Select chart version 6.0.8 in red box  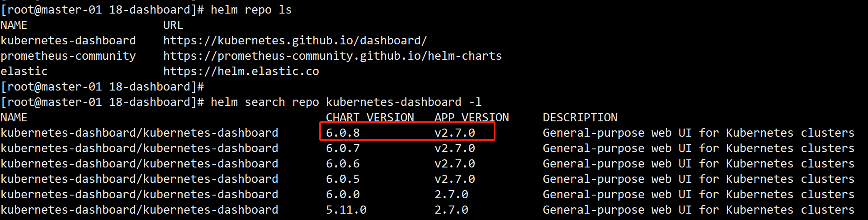point(343,133)
